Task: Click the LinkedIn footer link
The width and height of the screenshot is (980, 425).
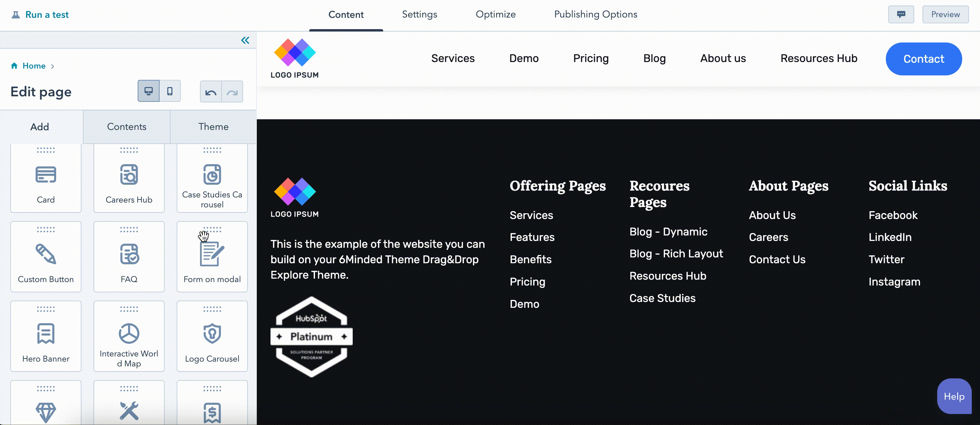Action: pyautogui.click(x=890, y=237)
